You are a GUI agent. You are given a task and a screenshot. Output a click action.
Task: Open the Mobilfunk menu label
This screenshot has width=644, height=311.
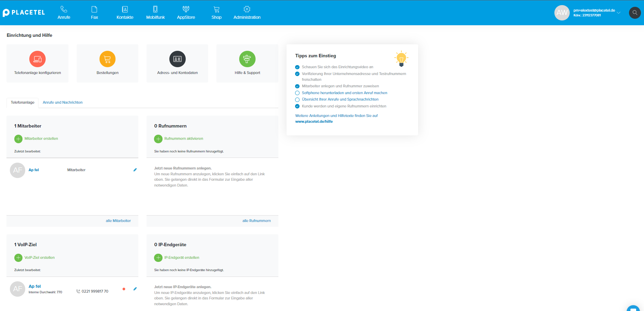155,17
